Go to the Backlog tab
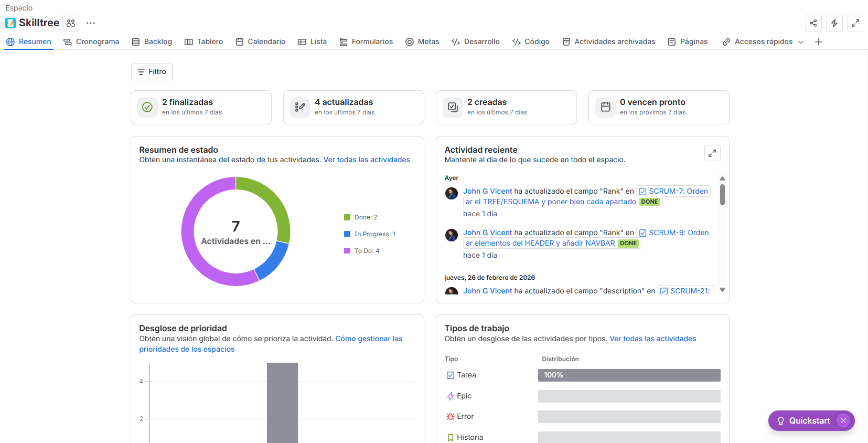Viewport: 868px width, 443px height. click(x=152, y=42)
